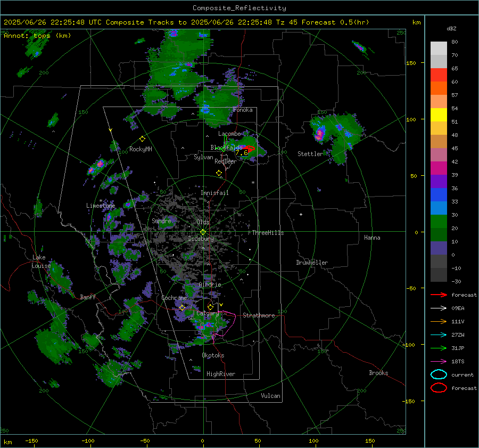Viewport: 479px width, 448px height.
Task: Click the intense storm cell west of Stettler
Action: point(319,134)
